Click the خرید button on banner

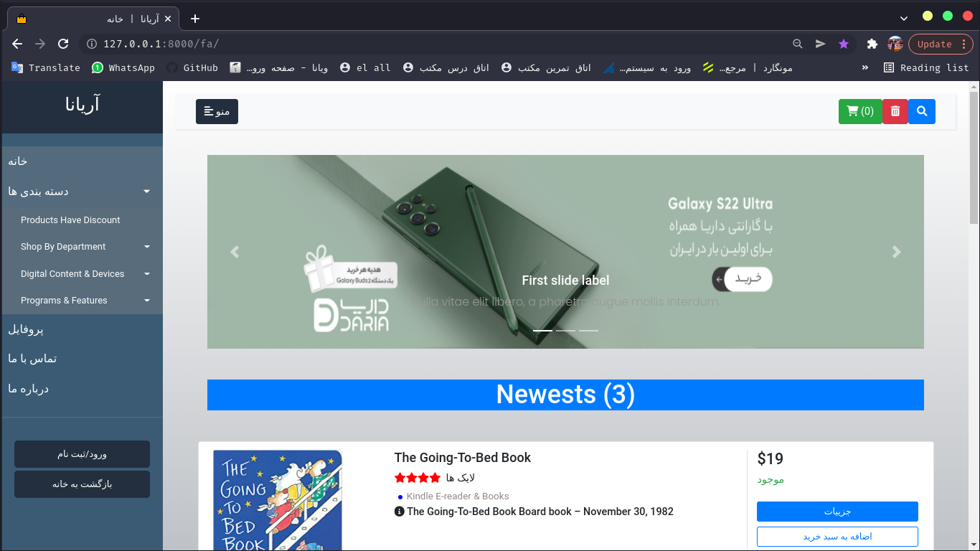[742, 279]
